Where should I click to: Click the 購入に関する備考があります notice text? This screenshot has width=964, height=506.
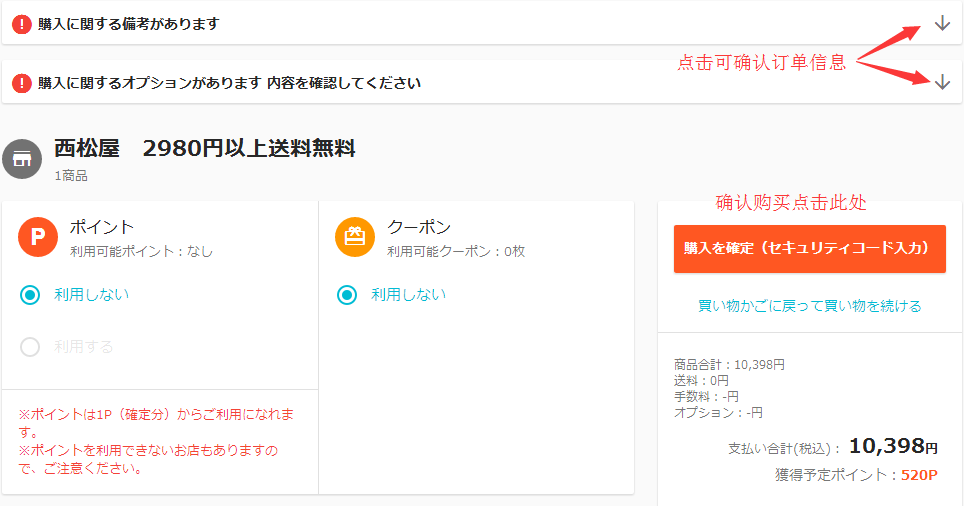[x=128, y=24]
